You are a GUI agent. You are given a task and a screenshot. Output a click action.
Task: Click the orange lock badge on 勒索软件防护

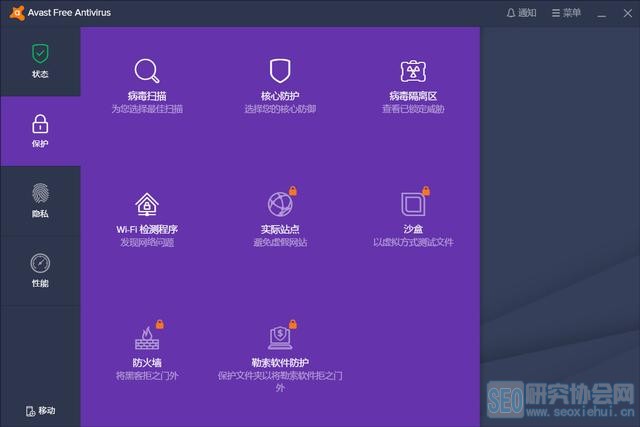[x=293, y=324]
